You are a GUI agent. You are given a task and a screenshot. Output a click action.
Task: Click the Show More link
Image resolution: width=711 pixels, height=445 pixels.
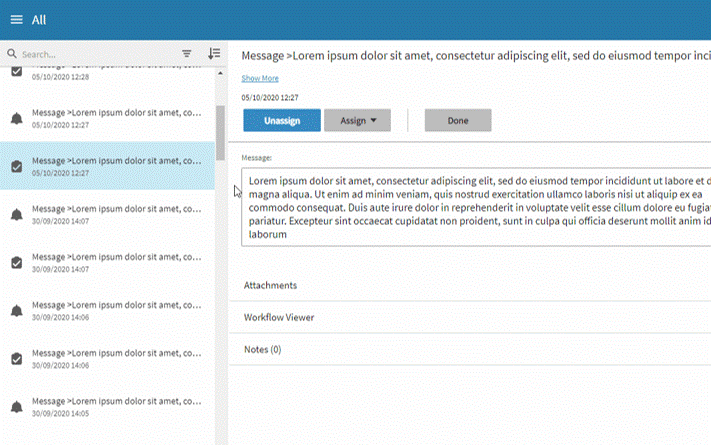point(260,78)
